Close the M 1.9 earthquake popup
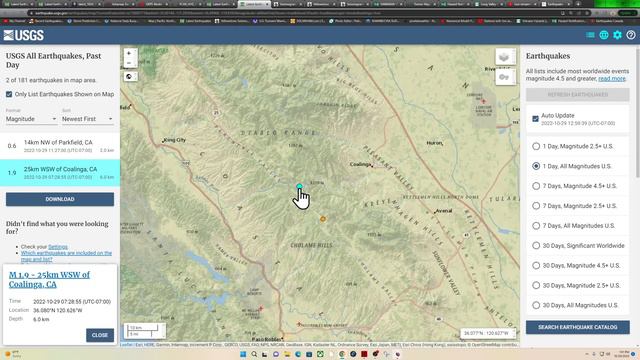The width and height of the screenshot is (640, 360). [x=100, y=335]
